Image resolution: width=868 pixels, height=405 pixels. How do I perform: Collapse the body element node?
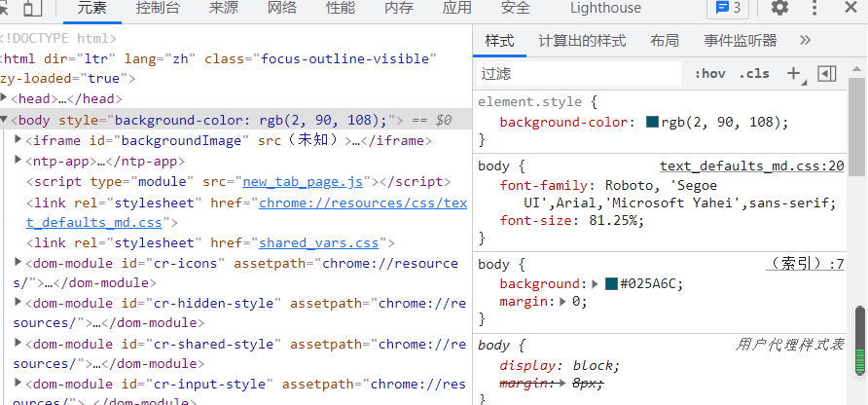point(5,119)
